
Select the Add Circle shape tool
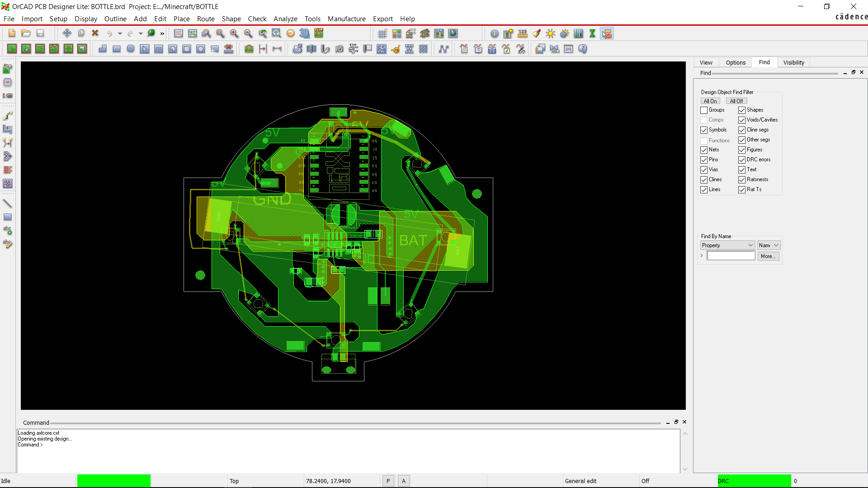tap(131, 49)
